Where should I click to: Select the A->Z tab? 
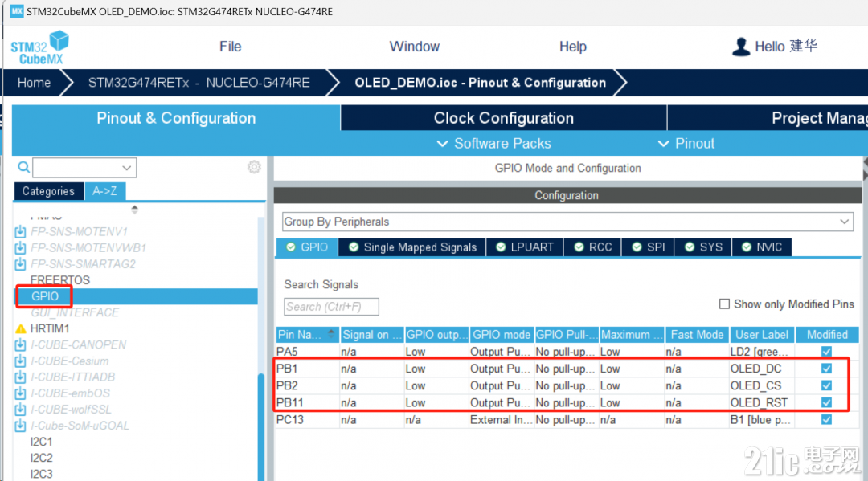104,191
